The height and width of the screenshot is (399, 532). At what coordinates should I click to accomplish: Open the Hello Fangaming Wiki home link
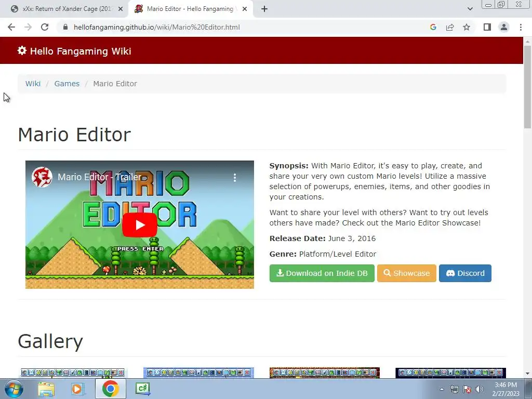tap(80, 51)
